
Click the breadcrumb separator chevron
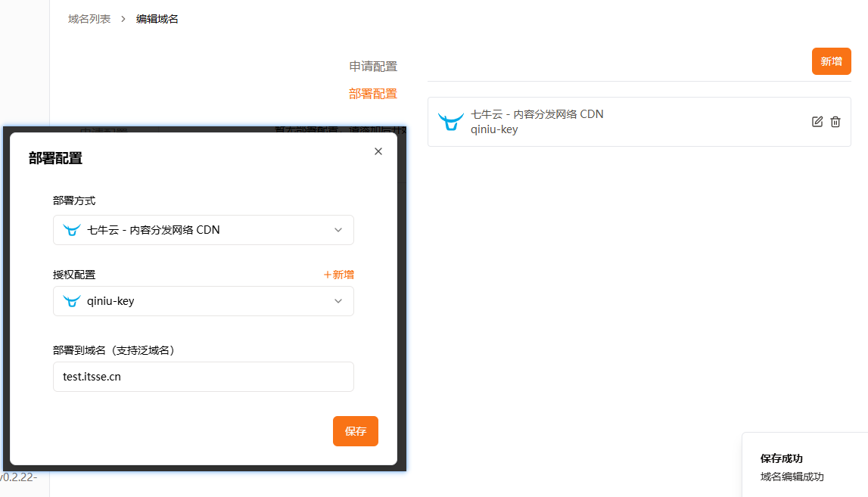tap(123, 19)
